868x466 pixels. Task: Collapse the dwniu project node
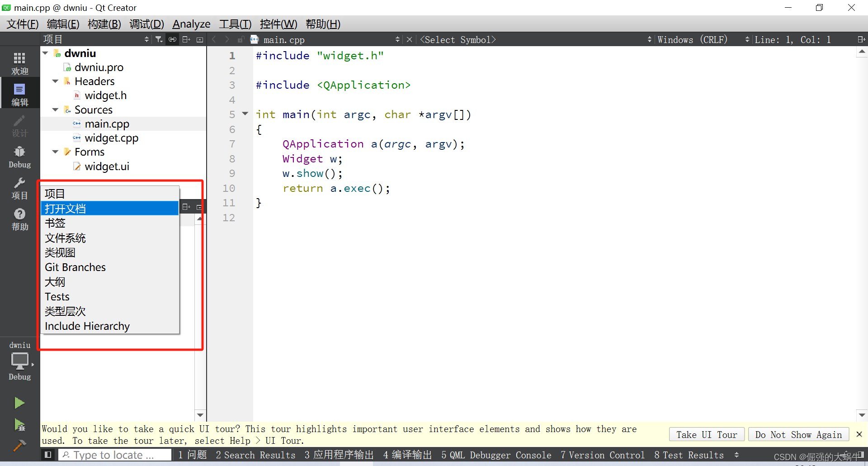pyautogui.click(x=46, y=53)
